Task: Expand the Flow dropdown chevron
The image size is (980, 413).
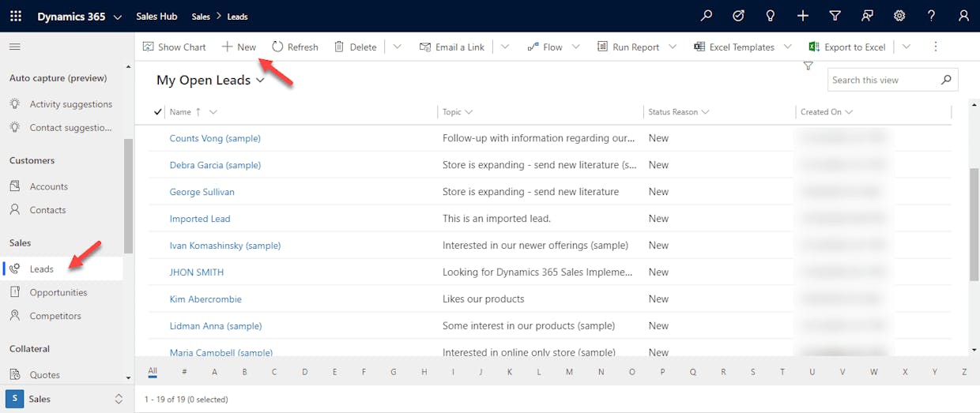Action: click(x=576, y=47)
